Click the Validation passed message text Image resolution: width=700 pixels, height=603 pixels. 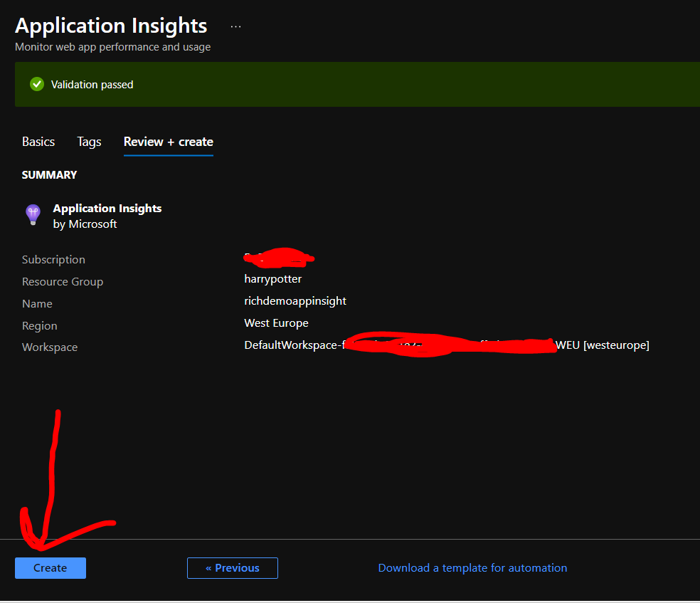(x=92, y=85)
